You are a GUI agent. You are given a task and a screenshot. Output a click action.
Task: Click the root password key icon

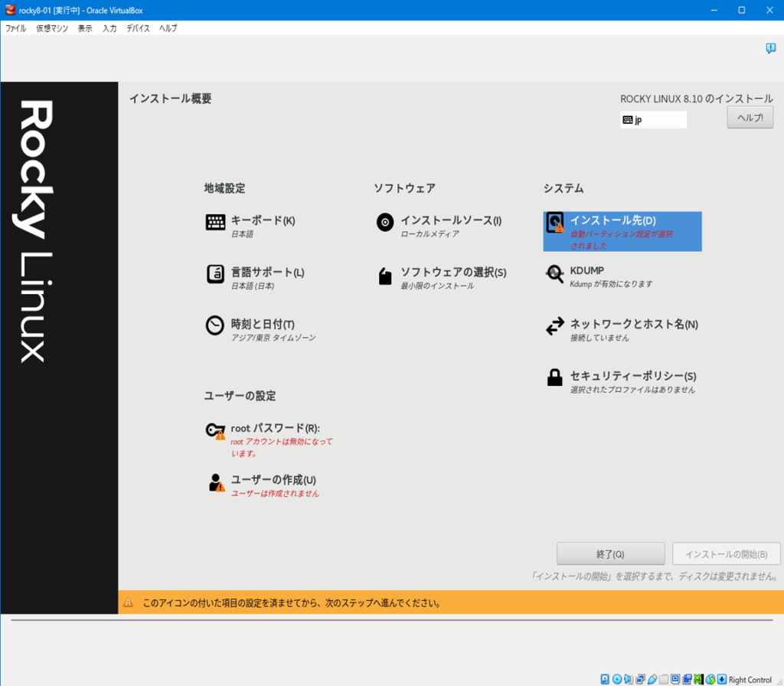pyautogui.click(x=215, y=431)
